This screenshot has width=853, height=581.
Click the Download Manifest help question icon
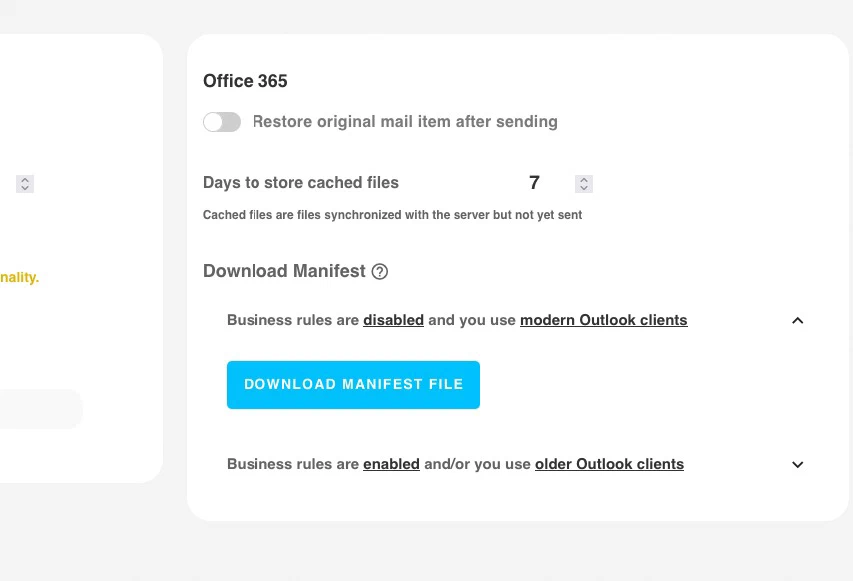coord(380,271)
